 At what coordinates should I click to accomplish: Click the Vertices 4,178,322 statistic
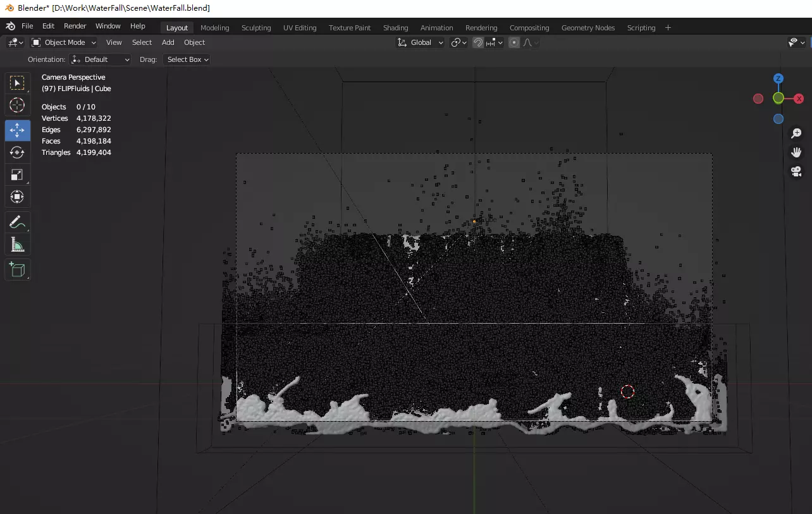77,118
